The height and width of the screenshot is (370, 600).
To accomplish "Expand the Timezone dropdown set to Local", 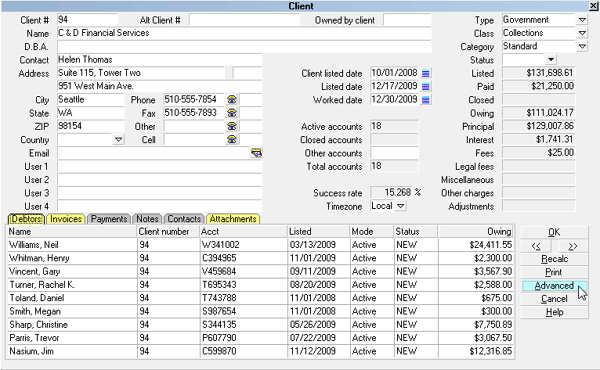I will 400,206.
